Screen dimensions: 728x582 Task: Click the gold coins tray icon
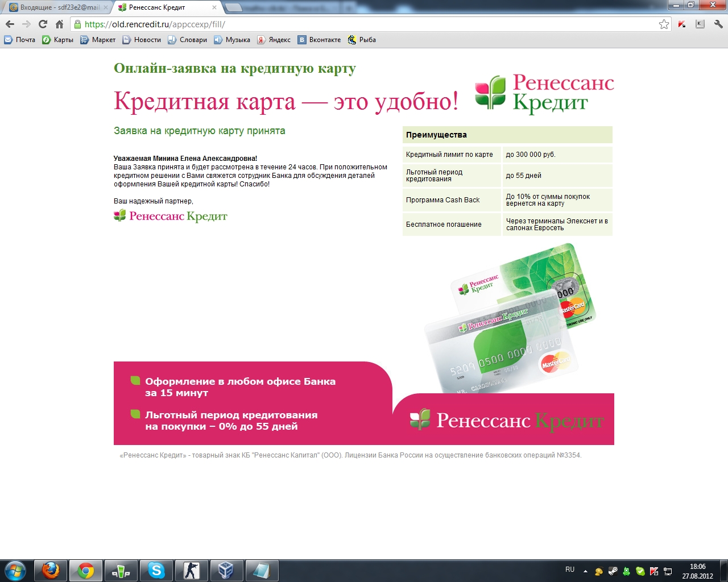point(599,571)
